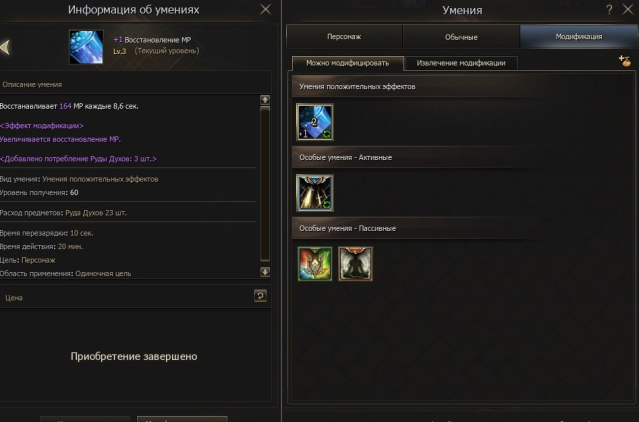Click the active special skill light-beam icon
Screen dimensions: 639x422
coord(315,193)
